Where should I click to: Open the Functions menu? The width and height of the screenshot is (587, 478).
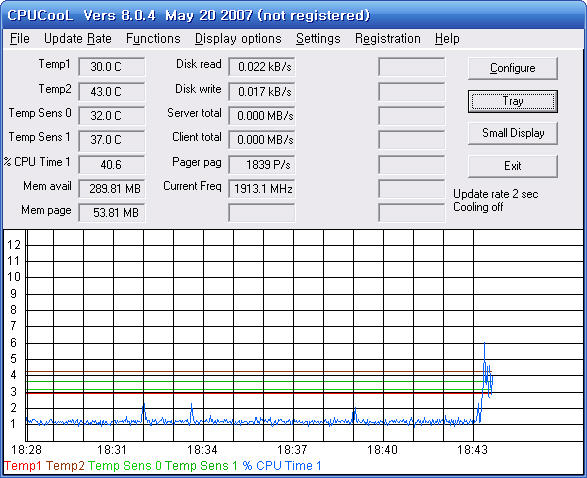[x=153, y=39]
